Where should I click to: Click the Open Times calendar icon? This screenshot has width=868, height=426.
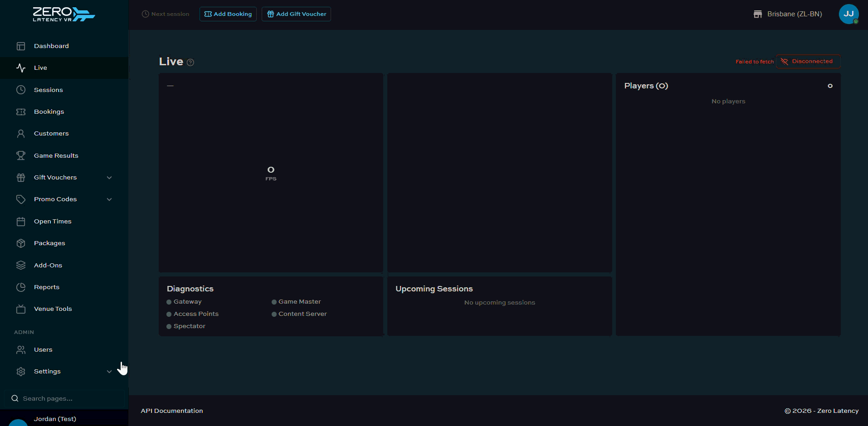[x=21, y=222]
